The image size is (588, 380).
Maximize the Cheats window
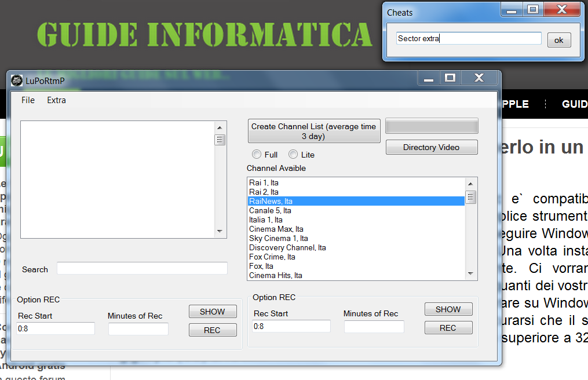[x=533, y=10]
